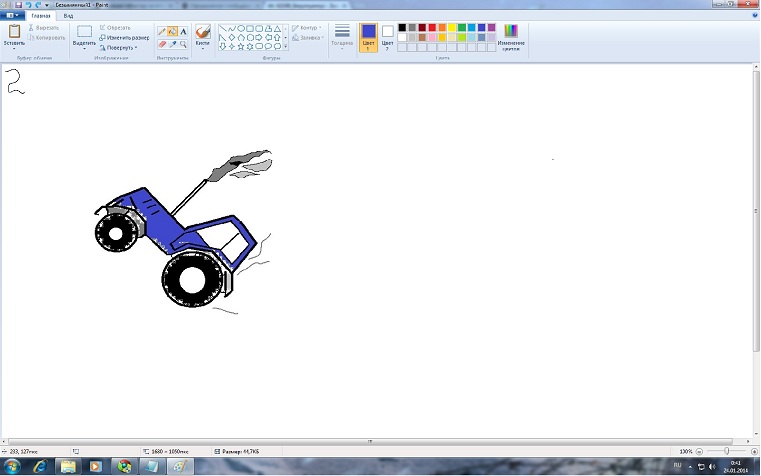Click the Paste clipboard icon

click(x=14, y=31)
